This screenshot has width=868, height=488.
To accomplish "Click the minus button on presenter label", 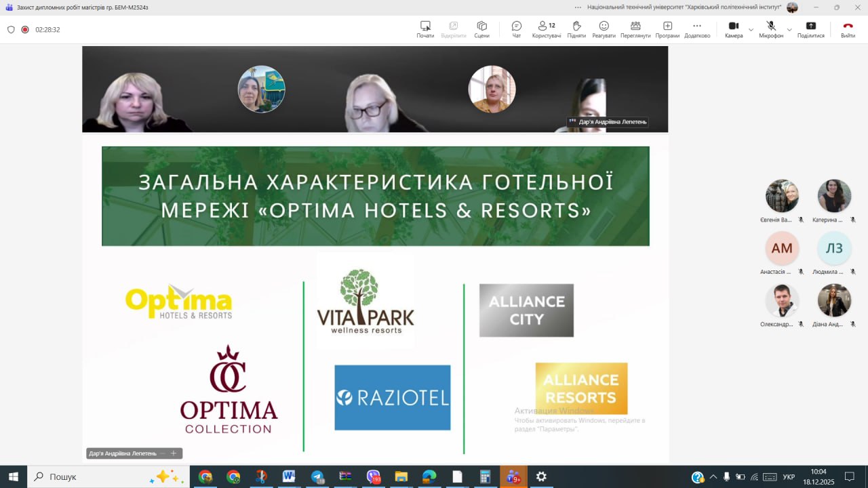I will (163, 453).
